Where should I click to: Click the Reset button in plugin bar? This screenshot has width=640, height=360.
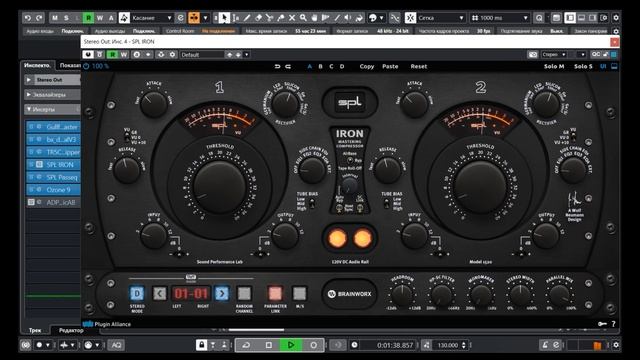pyautogui.click(x=418, y=66)
